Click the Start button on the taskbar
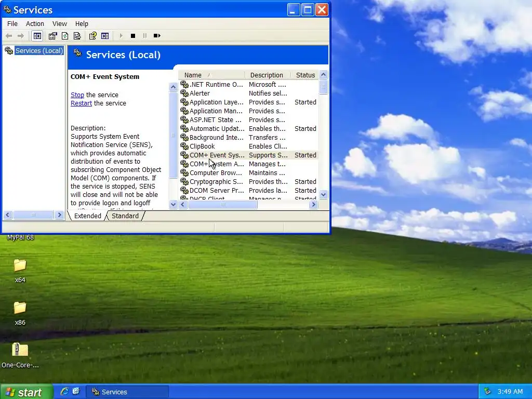 pos(26,392)
